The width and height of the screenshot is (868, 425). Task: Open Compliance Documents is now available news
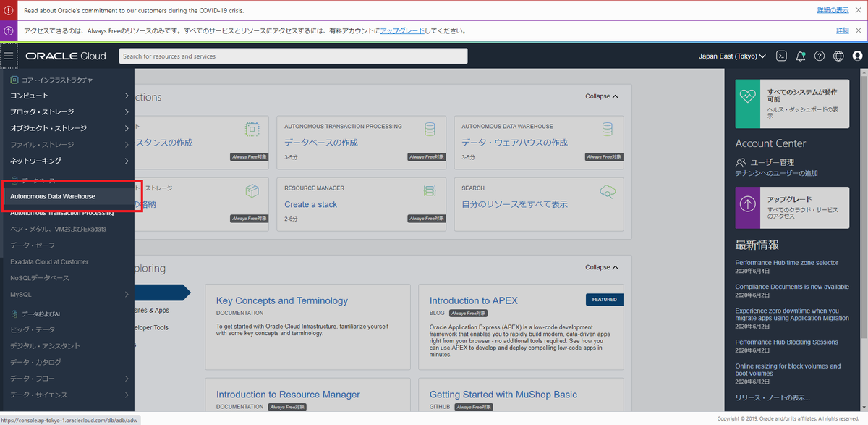(x=792, y=287)
